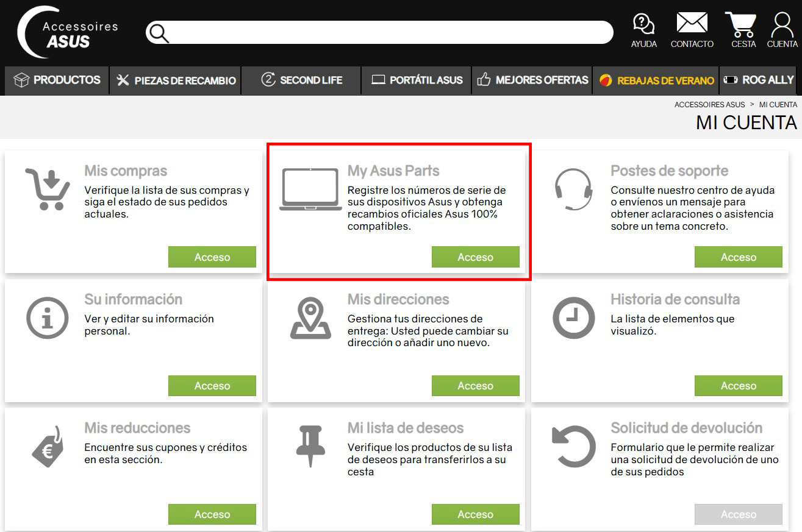
Task: Click the Mis reducciones euro tag icon
Action: coord(48,447)
